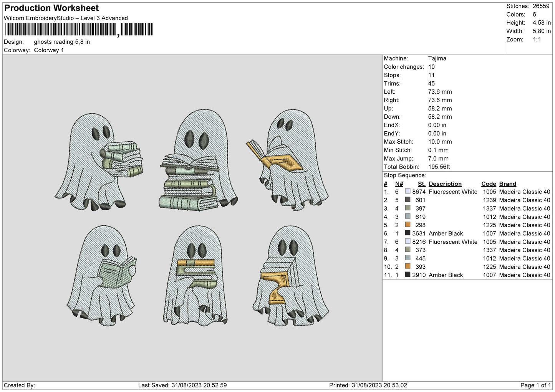Click the ghost behind the tall book pile
Screen dimensions: 555x392
click(x=198, y=160)
